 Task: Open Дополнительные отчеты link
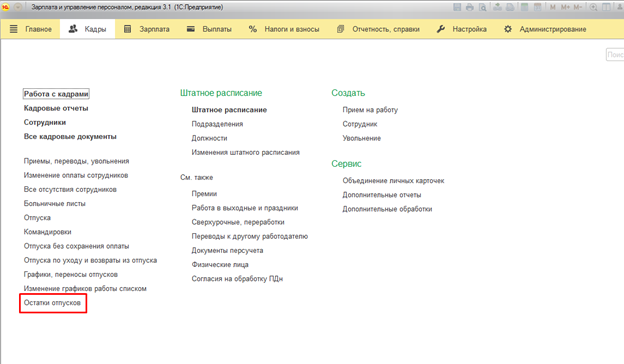(x=382, y=195)
